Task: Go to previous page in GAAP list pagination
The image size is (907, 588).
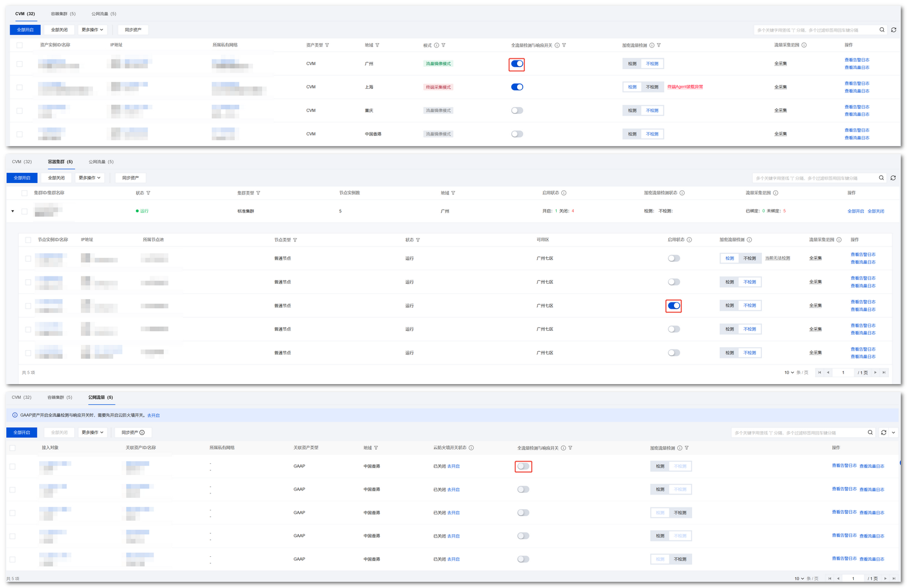Action: (838, 579)
